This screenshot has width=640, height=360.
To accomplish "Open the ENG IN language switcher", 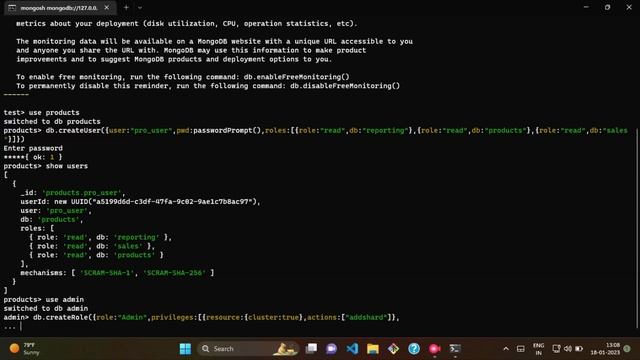I will click(x=538, y=349).
